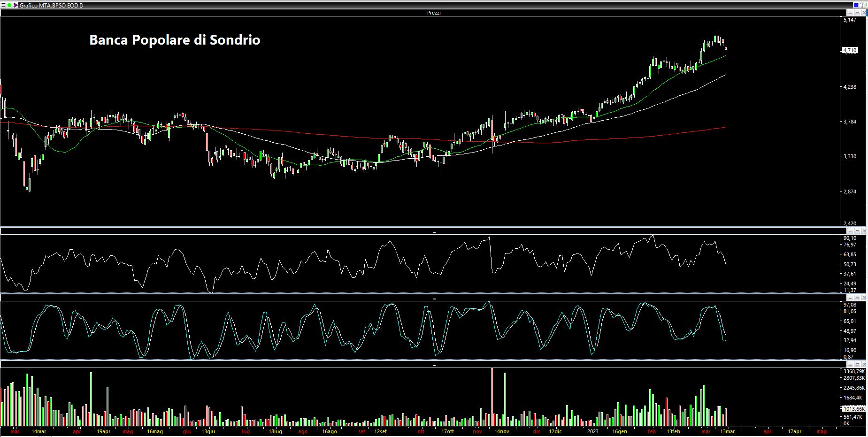Minimize the volume panel
The height and width of the screenshot is (437, 868).
pos(851,364)
